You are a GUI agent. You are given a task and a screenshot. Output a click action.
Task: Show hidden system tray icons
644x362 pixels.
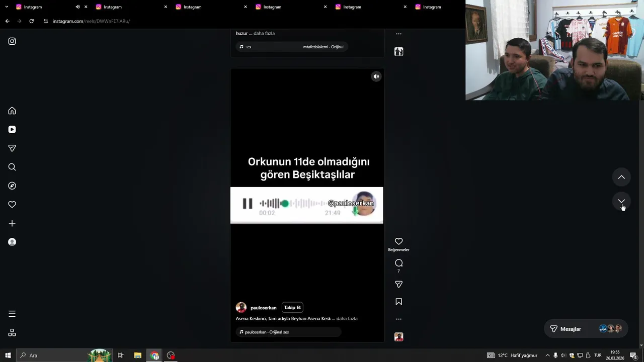(x=548, y=355)
